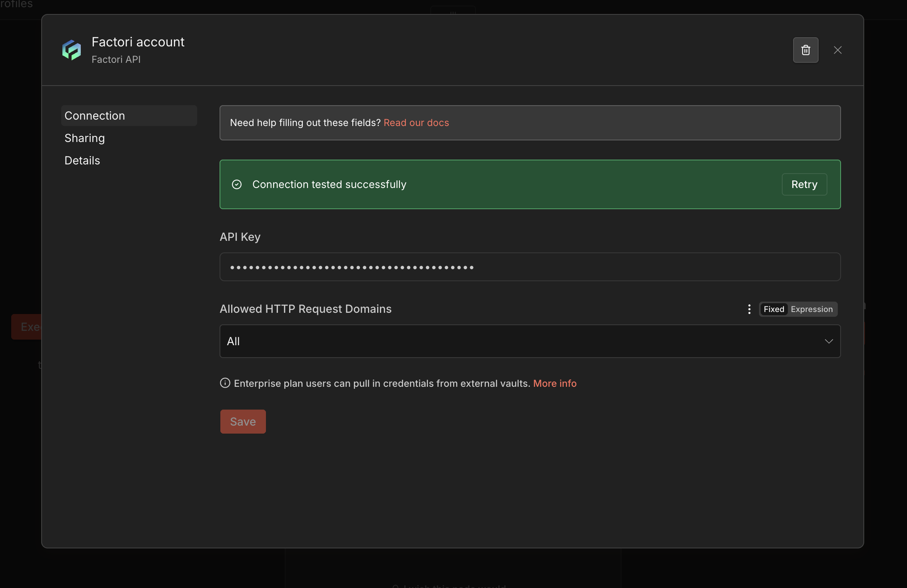Follow the More info link
The image size is (907, 588).
point(554,383)
